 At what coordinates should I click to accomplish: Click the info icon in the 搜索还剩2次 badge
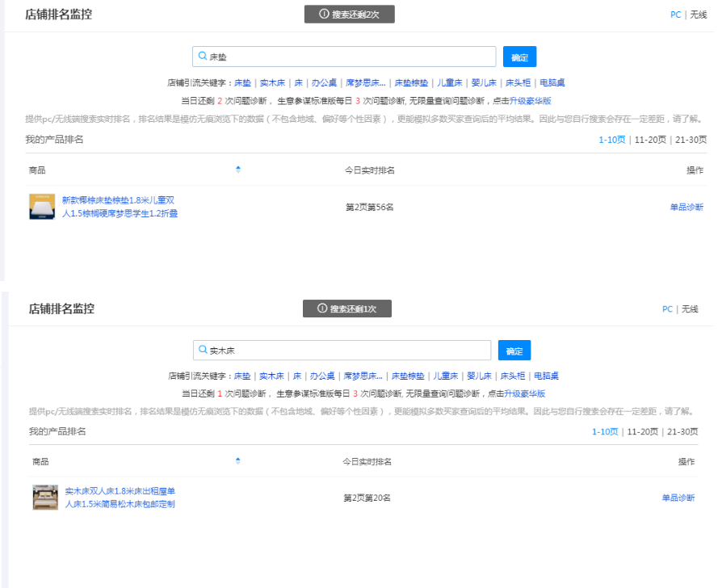(324, 15)
